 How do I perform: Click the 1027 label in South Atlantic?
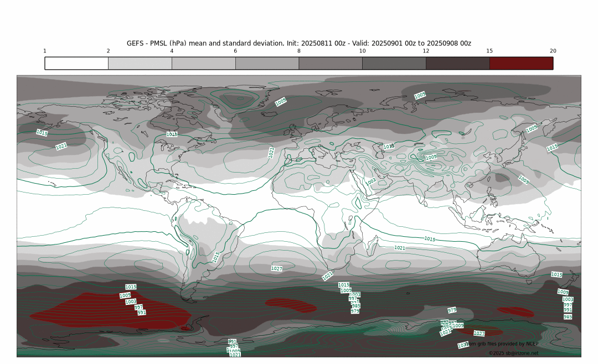pos(277,268)
